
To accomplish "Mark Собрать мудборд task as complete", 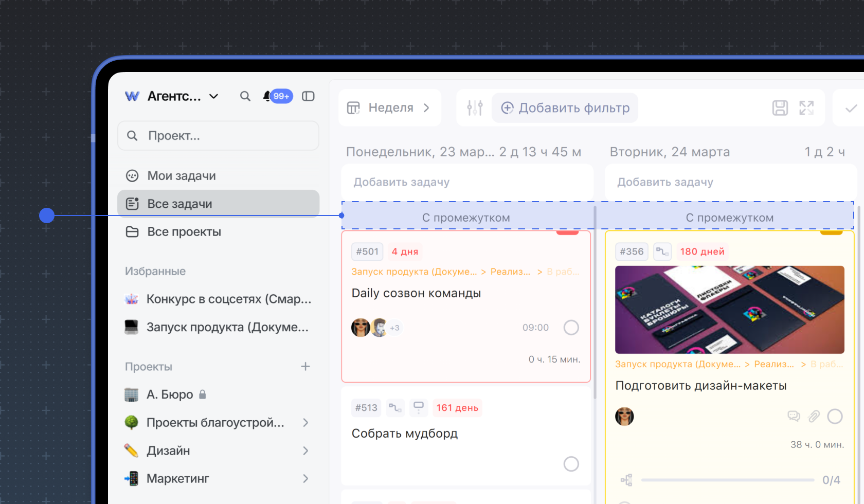I will tap(571, 464).
